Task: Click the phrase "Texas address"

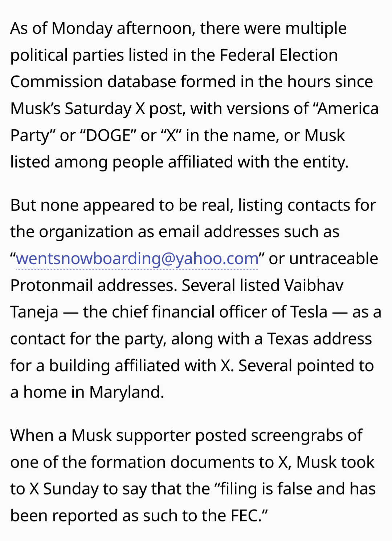Action: [x=320, y=339]
